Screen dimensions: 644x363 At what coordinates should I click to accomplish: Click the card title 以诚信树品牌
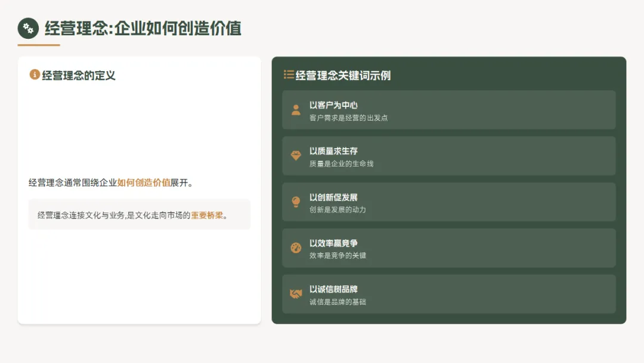point(333,289)
